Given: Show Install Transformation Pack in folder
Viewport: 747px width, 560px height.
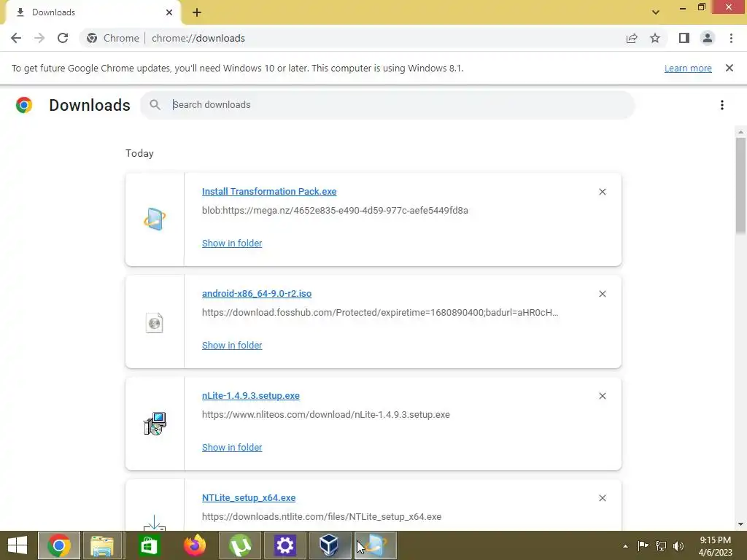Looking at the screenshot, I should pos(232,244).
